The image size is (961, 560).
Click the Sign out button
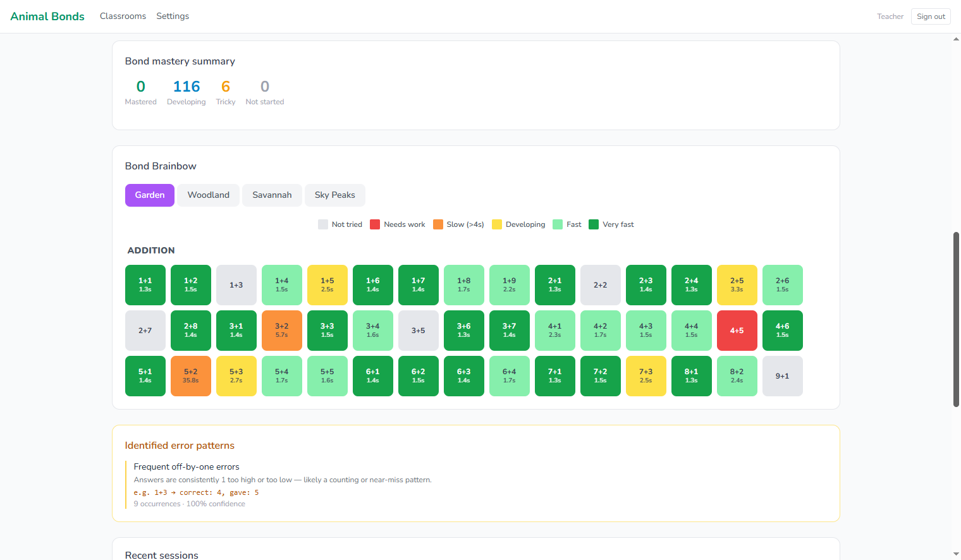(931, 16)
